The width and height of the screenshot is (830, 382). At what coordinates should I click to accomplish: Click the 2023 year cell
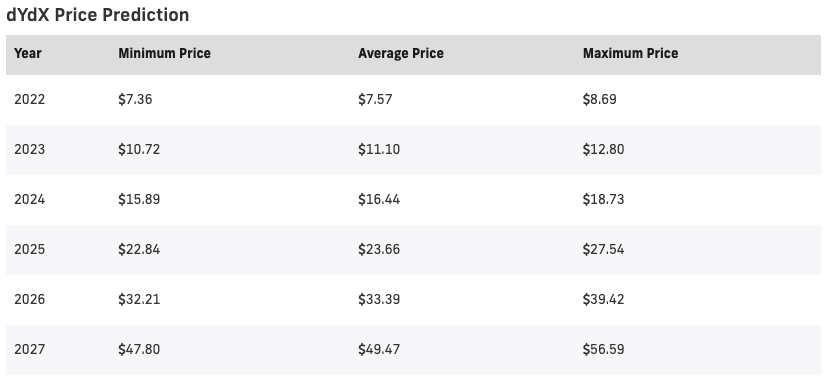30,150
